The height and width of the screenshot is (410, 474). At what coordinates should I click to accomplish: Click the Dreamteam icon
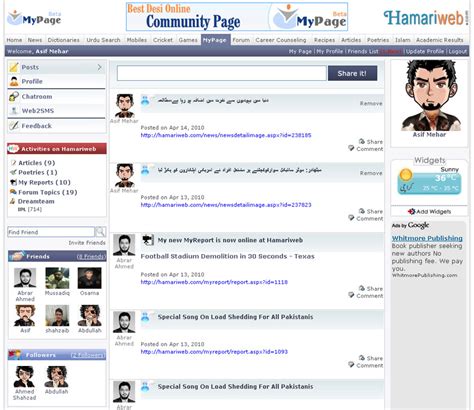(x=13, y=201)
